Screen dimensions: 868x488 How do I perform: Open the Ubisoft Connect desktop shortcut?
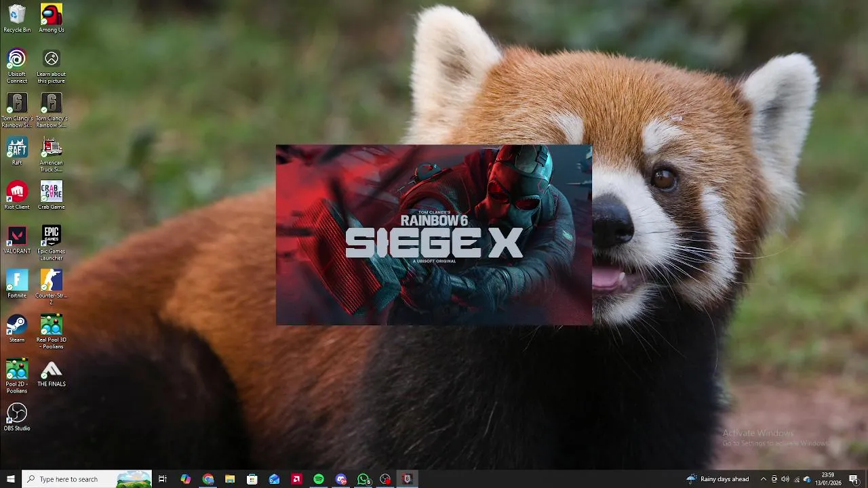(x=17, y=66)
